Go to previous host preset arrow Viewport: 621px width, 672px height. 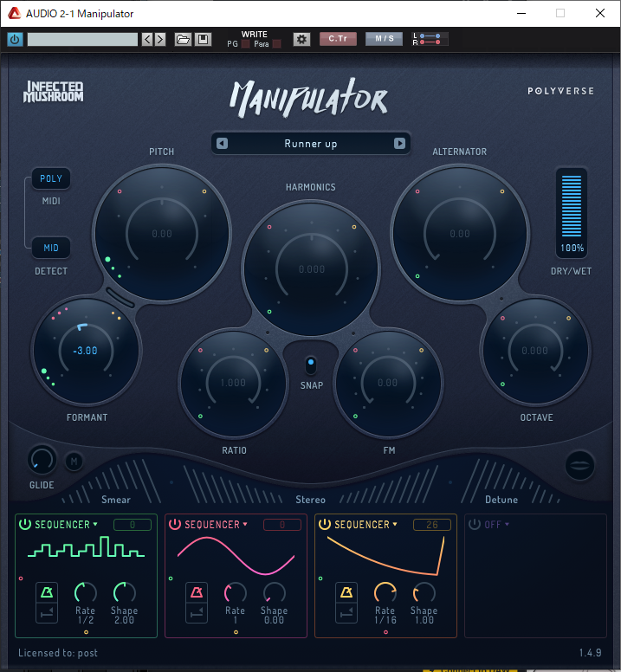pos(147,40)
